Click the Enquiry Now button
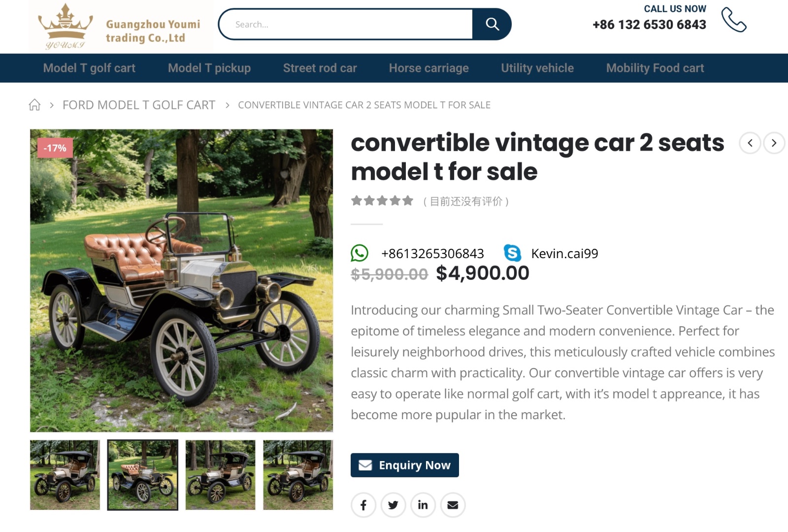Screen dimensions: 788x532 pyautogui.click(x=405, y=465)
